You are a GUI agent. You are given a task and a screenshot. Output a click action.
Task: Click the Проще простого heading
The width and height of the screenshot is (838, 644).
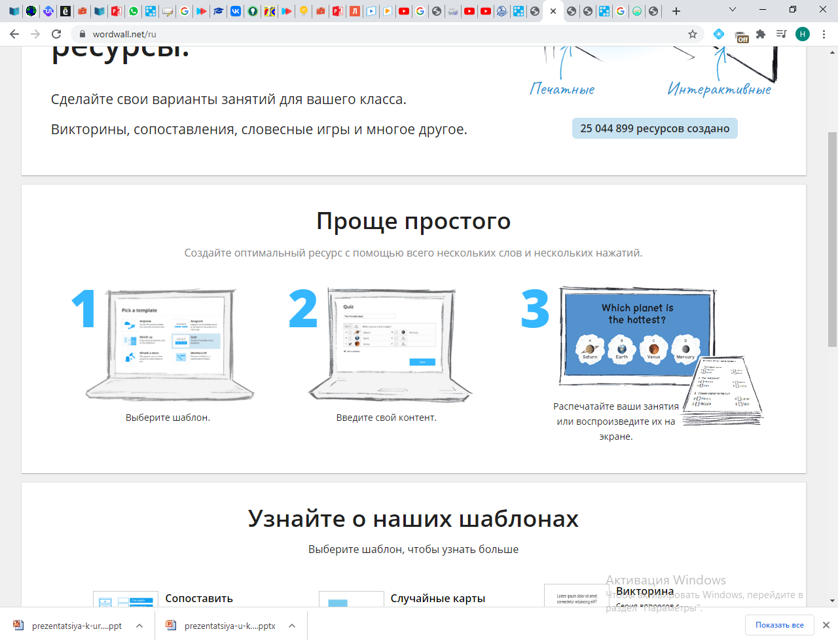[414, 221]
